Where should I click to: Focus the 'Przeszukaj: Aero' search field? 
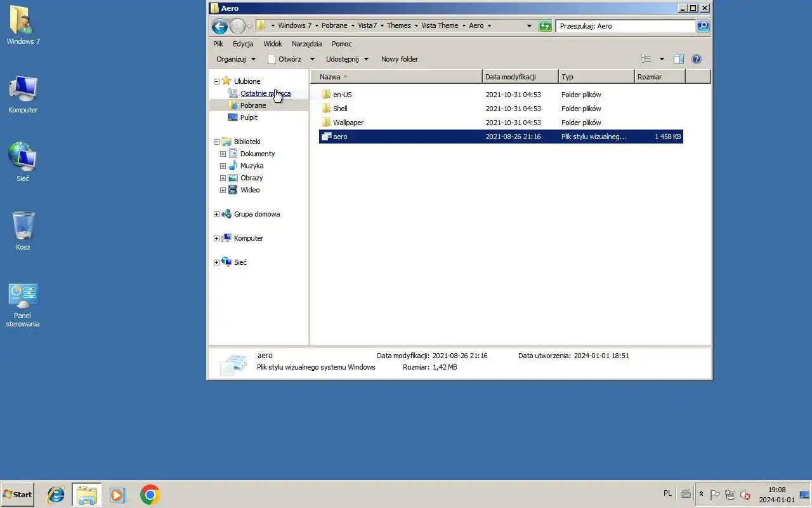click(x=625, y=26)
